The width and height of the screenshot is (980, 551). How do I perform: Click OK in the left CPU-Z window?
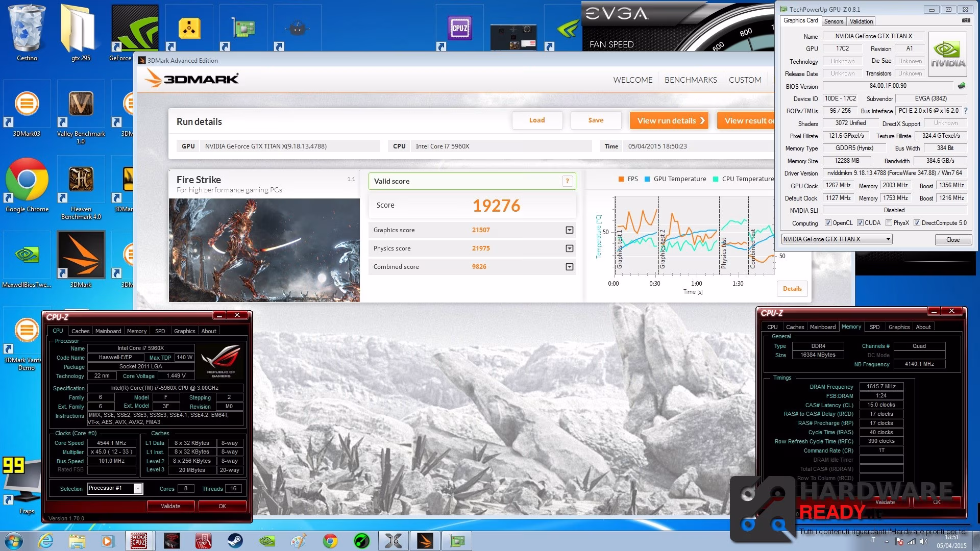point(222,506)
